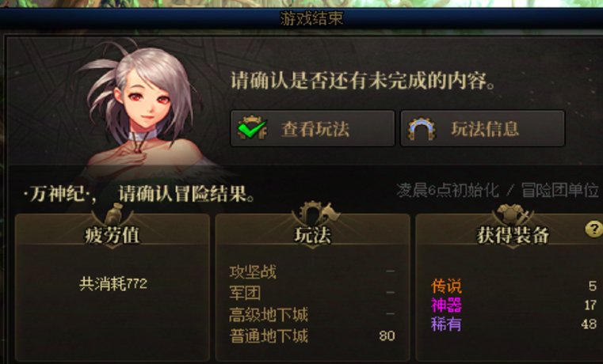Click the 攻坚战 row
The image size is (603, 364).
coord(312,272)
